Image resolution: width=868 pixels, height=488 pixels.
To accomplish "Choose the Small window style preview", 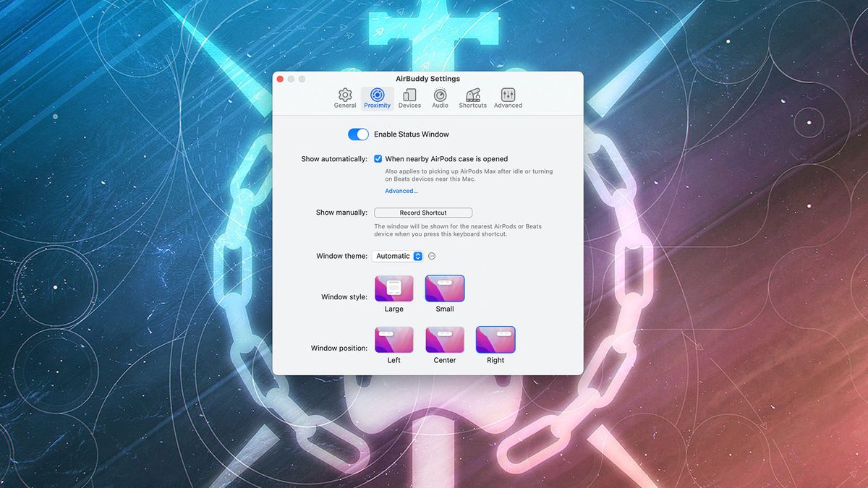I will coord(444,288).
